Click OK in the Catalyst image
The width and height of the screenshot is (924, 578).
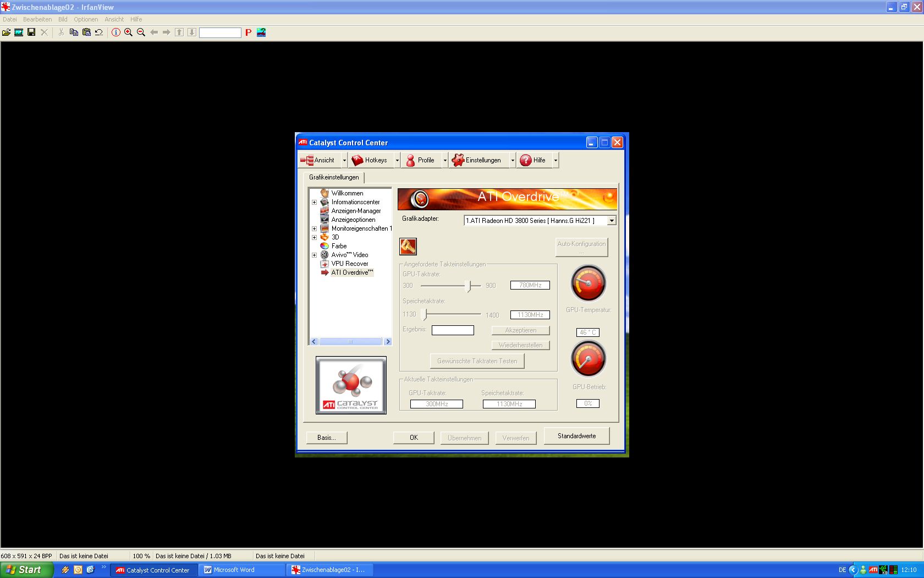click(x=414, y=438)
